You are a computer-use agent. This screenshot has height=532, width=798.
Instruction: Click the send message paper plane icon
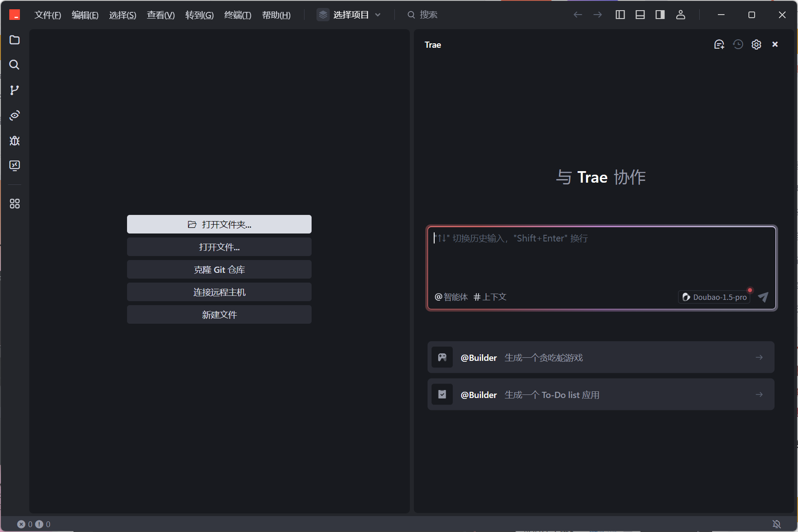pyautogui.click(x=763, y=297)
